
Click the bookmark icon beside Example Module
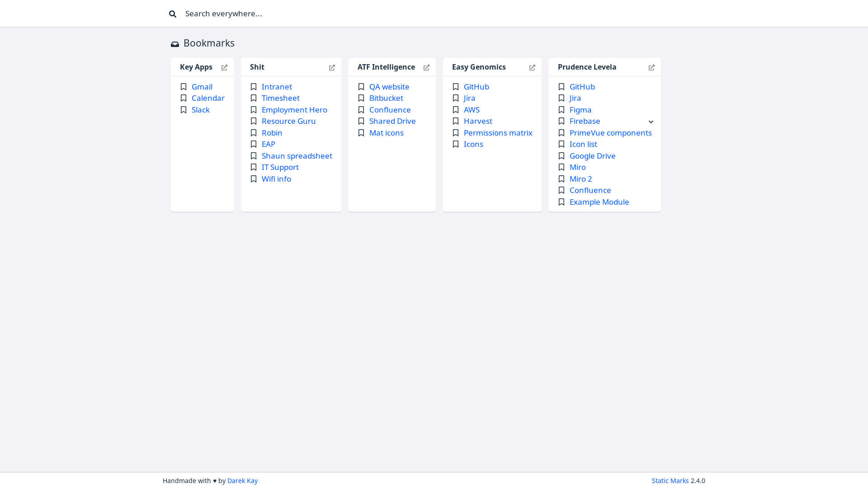click(x=561, y=202)
